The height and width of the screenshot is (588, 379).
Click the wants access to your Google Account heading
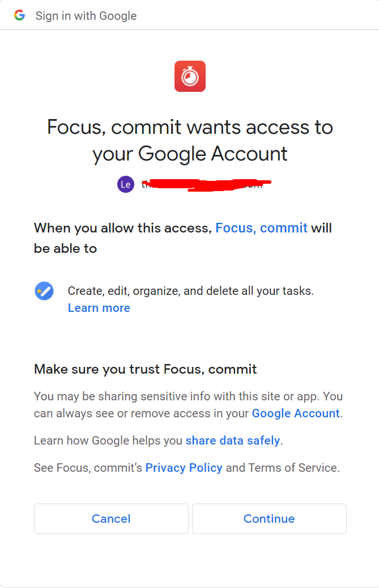190,139
